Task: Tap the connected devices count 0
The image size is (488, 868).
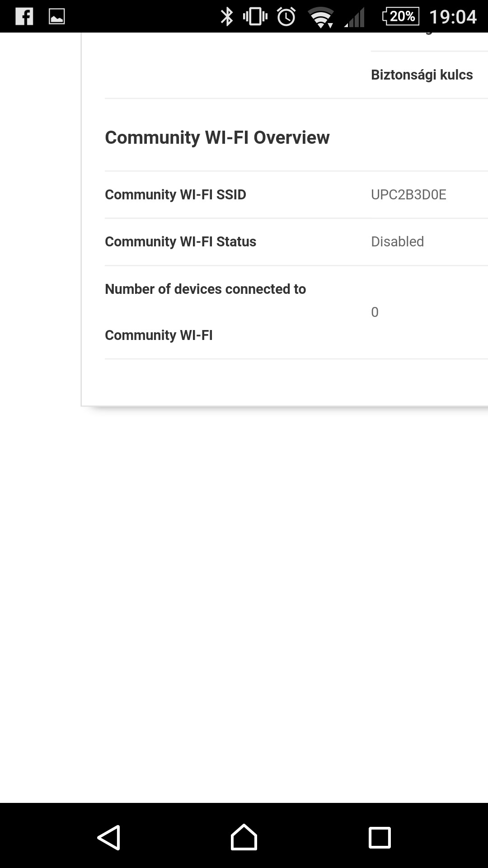Action: pyautogui.click(x=375, y=312)
